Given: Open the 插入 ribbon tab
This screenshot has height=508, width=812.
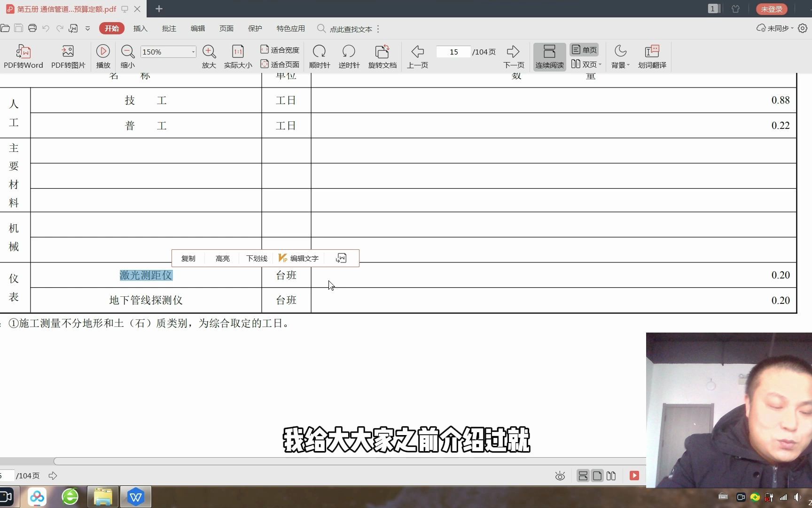Looking at the screenshot, I should [x=141, y=28].
